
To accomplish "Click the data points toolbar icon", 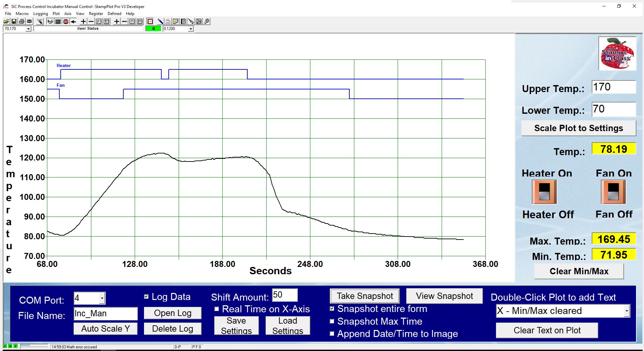I will pos(168,21).
